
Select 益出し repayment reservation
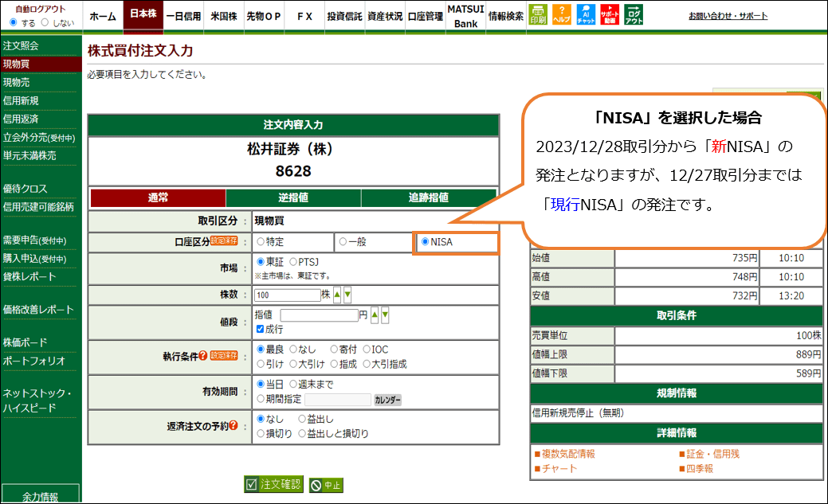302,419
